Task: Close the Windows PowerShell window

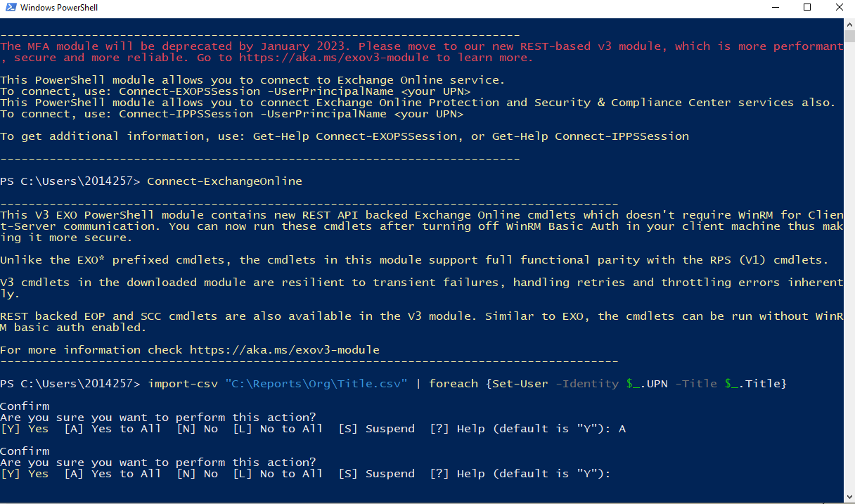Action: click(x=839, y=8)
